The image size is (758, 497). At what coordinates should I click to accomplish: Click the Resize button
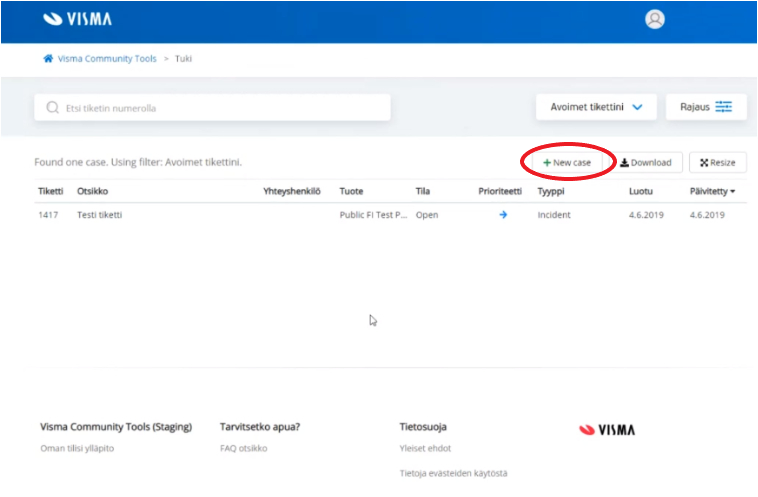point(718,162)
